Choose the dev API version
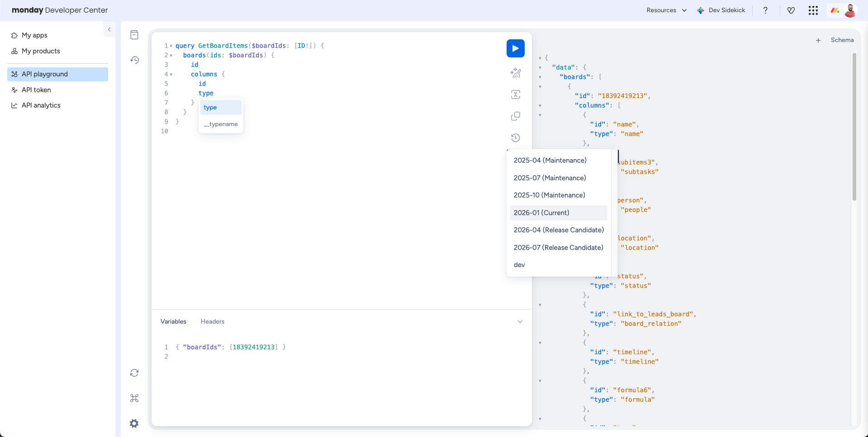Screen dimensions: 868x437 [x=519, y=265]
